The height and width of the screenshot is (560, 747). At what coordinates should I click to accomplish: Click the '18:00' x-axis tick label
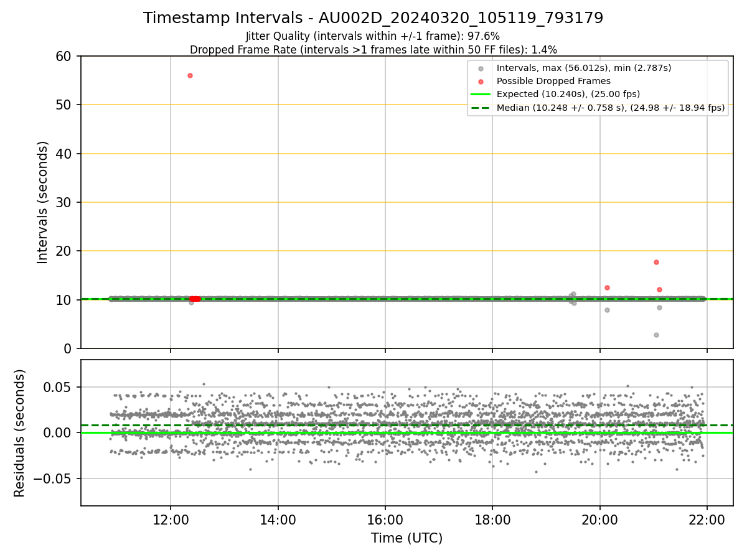(x=492, y=519)
